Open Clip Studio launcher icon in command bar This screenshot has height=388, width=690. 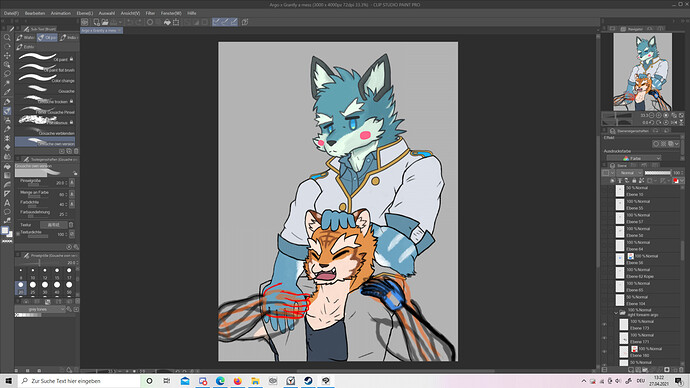[84, 22]
